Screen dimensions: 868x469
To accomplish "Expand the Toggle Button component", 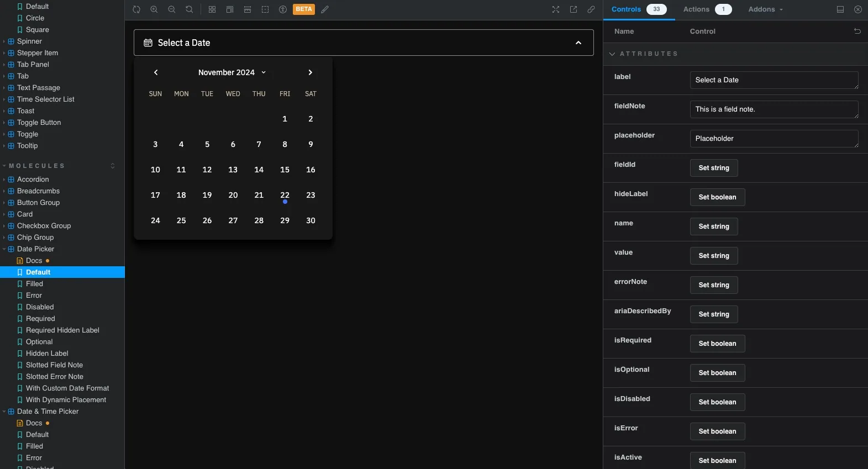I will [39, 123].
